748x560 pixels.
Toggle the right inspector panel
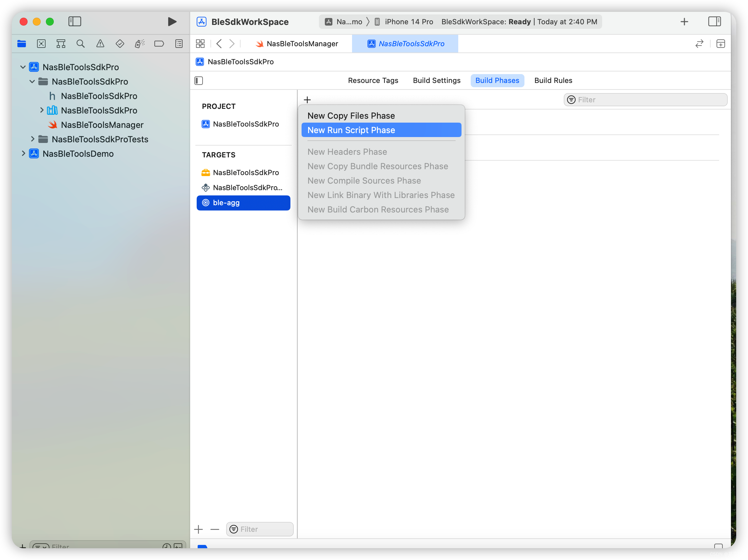(x=715, y=22)
